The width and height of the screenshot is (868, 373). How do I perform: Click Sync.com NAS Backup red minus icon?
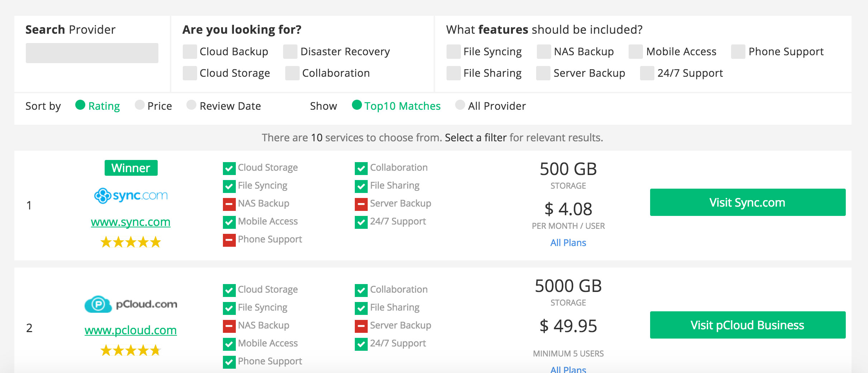click(229, 204)
